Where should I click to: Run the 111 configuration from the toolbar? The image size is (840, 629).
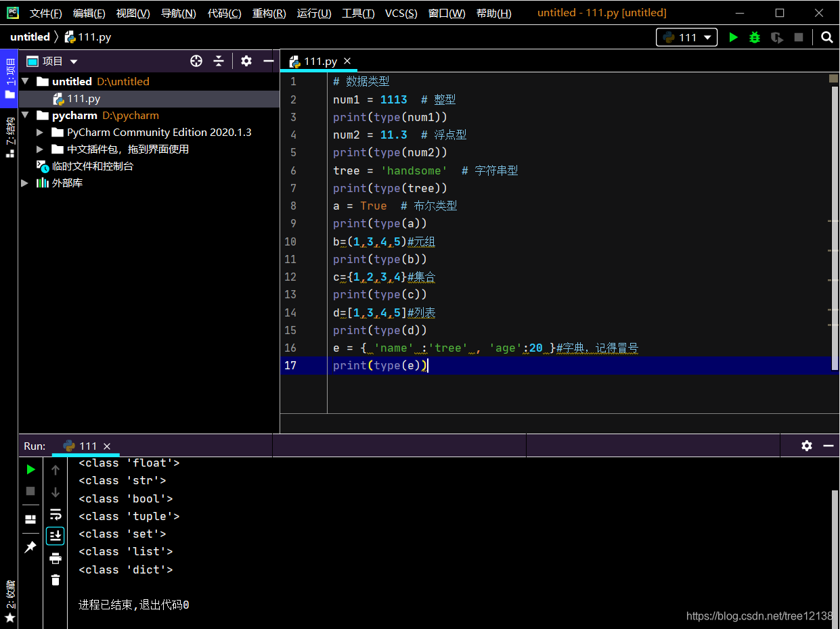(x=733, y=38)
